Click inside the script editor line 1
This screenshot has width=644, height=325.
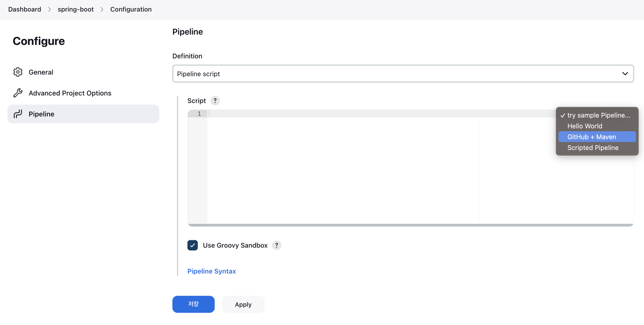pyautogui.click(x=381, y=114)
